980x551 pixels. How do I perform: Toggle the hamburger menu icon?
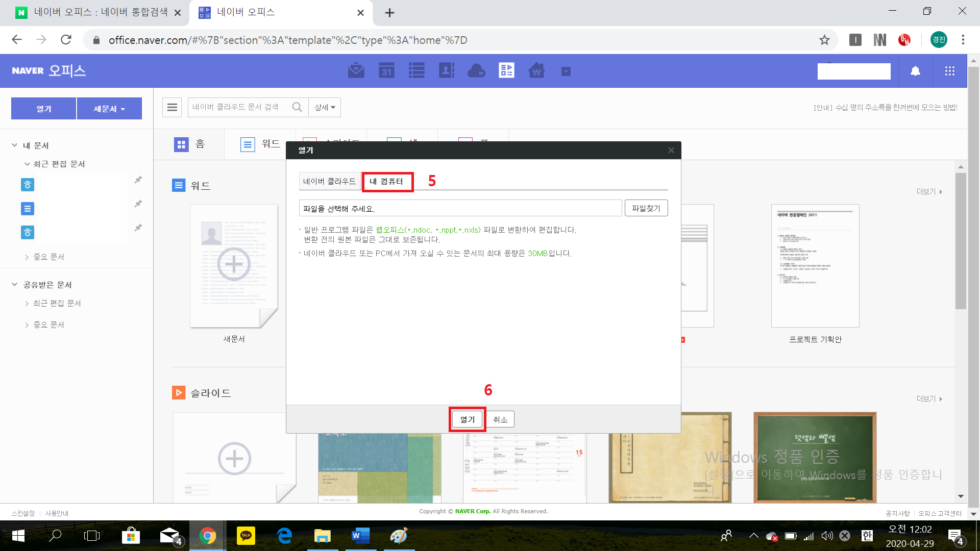(x=172, y=107)
